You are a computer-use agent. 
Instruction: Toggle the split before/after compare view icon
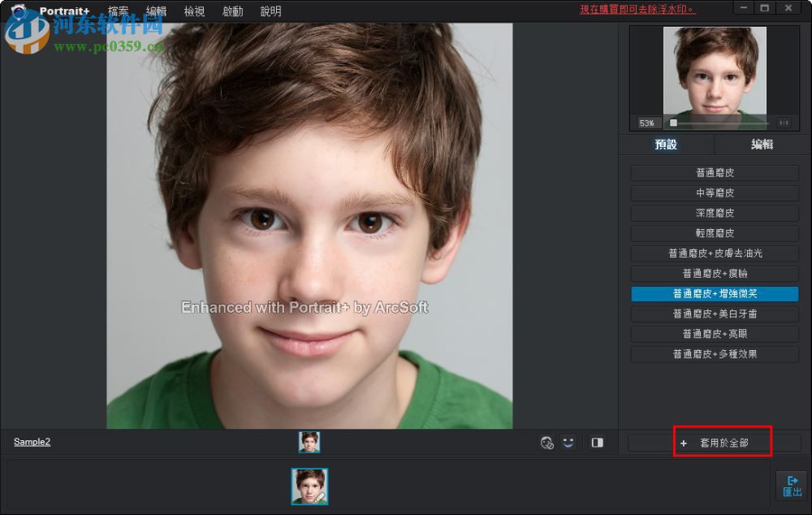click(x=598, y=442)
